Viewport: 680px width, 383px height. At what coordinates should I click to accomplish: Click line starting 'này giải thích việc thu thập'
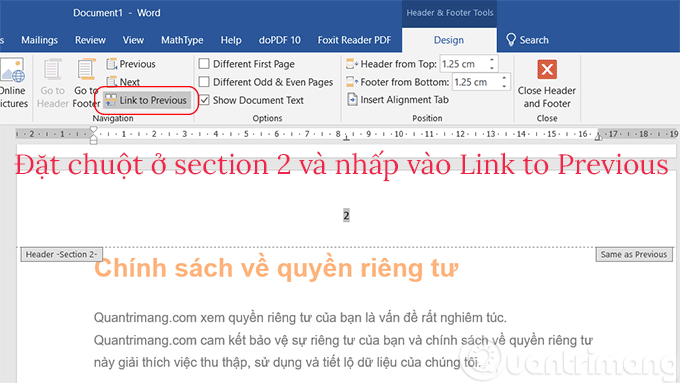click(x=288, y=362)
